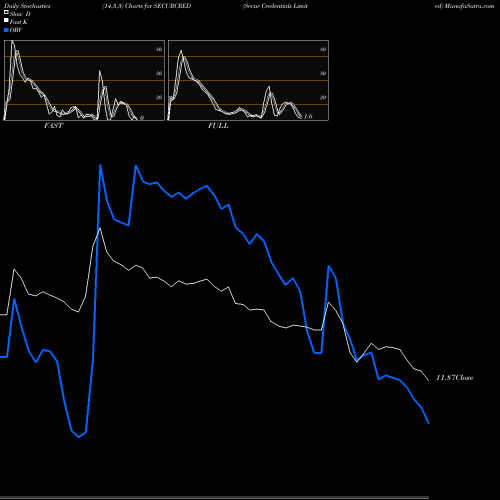This screenshot has height=500, width=500.
Task: Click the 50 level label in FULL chart
Action: click(x=323, y=73)
